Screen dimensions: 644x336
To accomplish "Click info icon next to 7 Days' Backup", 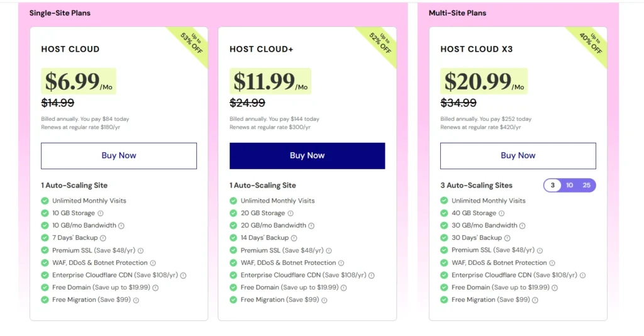I will pyautogui.click(x=103, y=238).
